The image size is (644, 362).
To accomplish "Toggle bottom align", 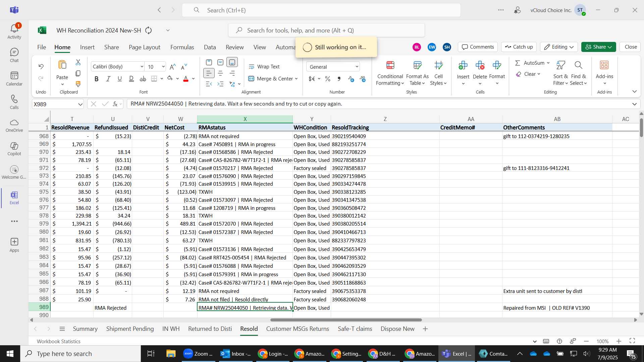I will tap(232, 62).
